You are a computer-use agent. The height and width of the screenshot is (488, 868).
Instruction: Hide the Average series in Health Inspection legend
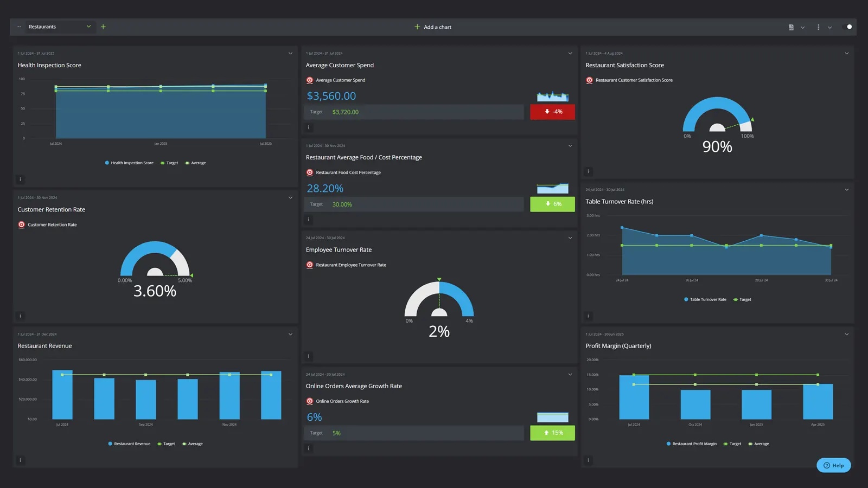click(x=195, y=163)
